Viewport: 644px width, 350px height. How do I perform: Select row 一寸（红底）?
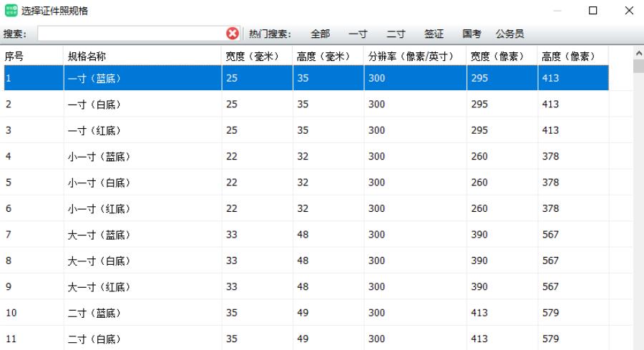point(306,130)
